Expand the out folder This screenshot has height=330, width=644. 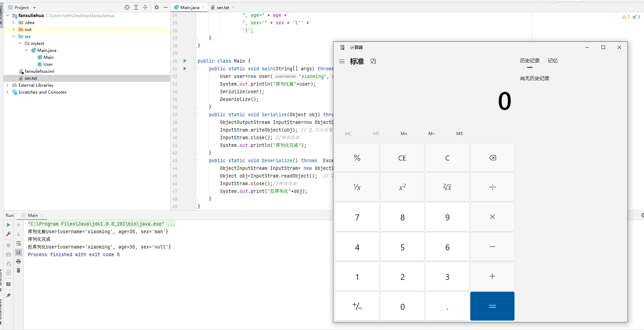(14, 30)
